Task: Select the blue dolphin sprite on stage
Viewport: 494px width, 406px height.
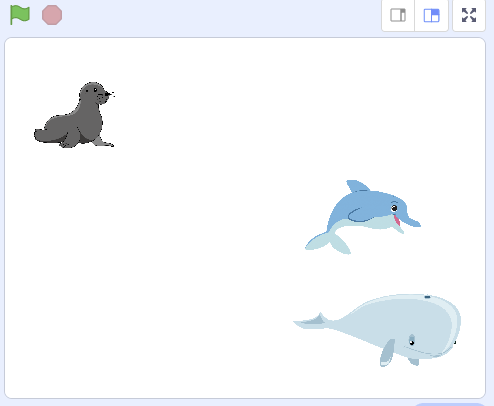Action: coord(363,217)
